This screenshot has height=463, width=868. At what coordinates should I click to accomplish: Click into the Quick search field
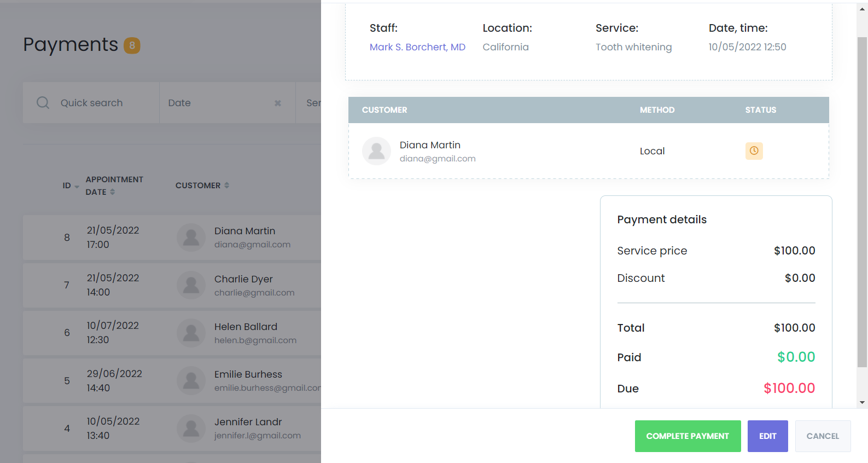[x=104, y=103]
